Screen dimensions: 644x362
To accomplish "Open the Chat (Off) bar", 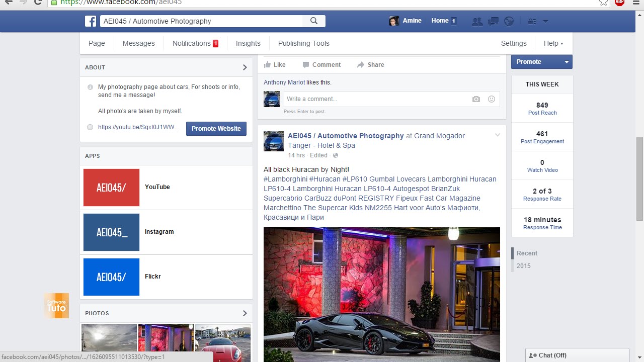I will 577,355.
